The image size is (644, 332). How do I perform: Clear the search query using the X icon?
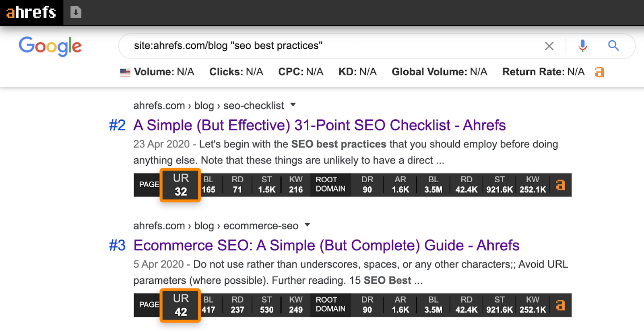[x=549, y=45]
